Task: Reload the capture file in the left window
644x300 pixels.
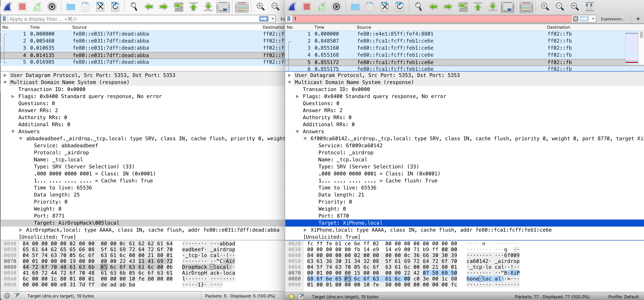Action: click(x=115, y=7)
